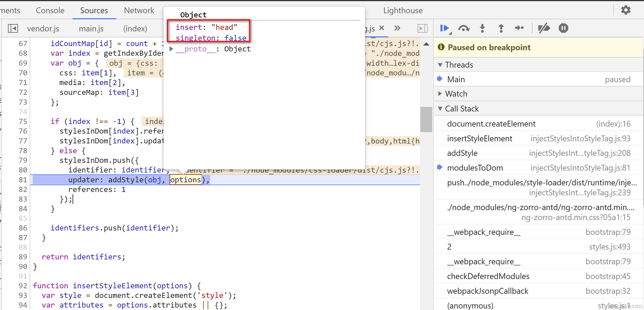Click the Step icon in the debugger toolbar
This screenshot has height=310, width=644.
click(x=519, y=28)
